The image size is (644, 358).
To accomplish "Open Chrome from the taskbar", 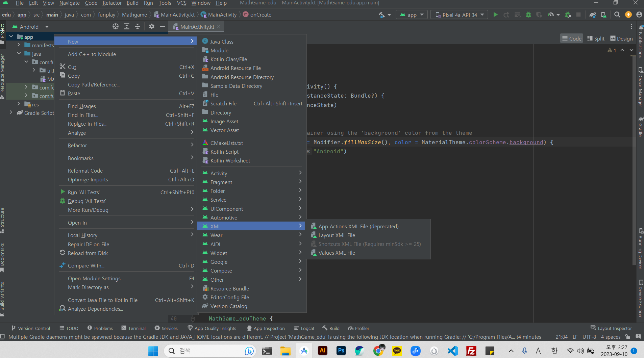I will [379, 351].
